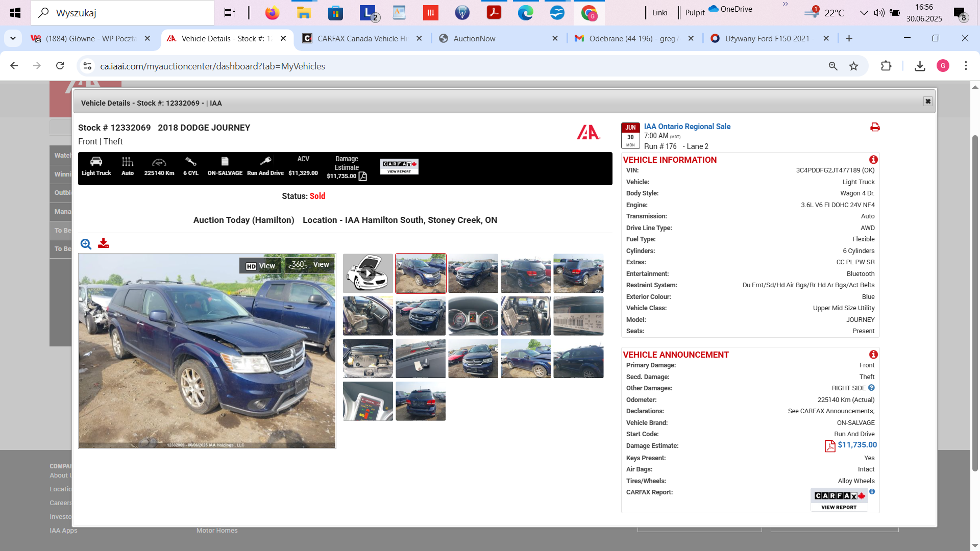Screen dimensions: 980x551
Task: Download images with the red download icon
Action: pyautogui.click(x=104, y=243)
